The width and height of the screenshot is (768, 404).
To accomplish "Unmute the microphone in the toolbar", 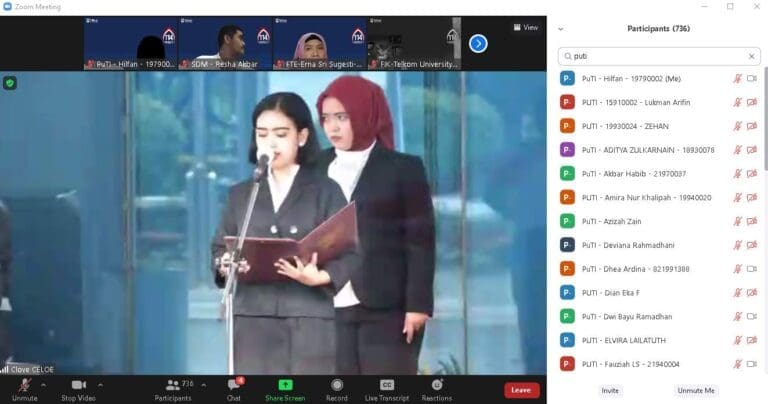I will [23, 385].
